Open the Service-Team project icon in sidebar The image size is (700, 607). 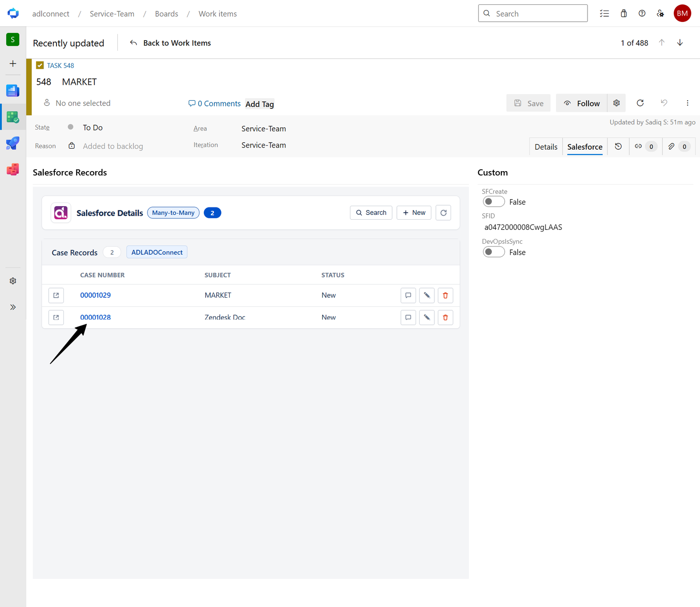(13, 39)
